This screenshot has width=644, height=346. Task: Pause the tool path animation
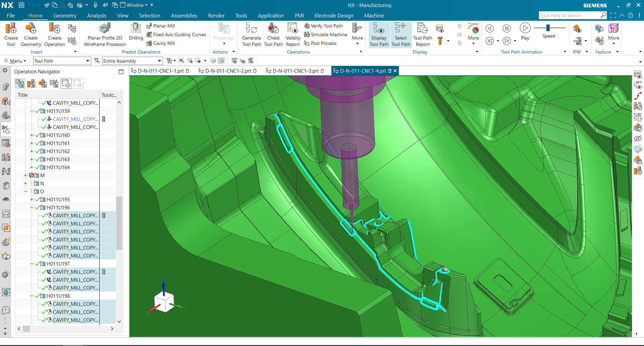(x=507, y=28)
